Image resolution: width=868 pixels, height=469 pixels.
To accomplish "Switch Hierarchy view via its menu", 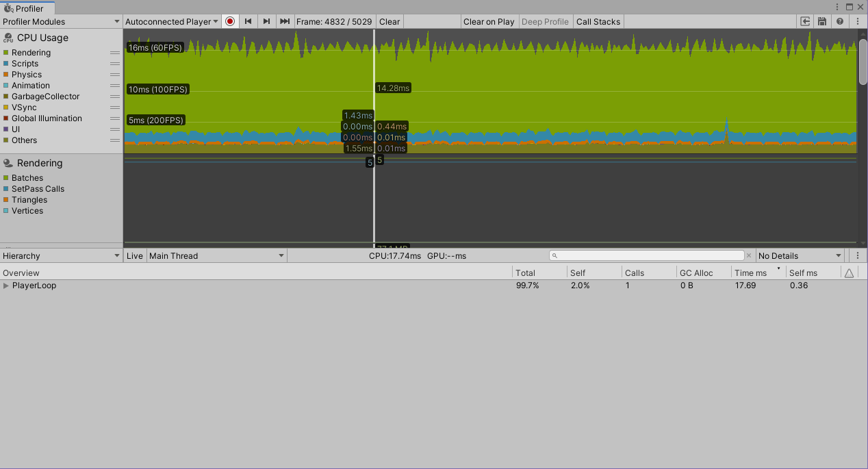I will 62,255.
